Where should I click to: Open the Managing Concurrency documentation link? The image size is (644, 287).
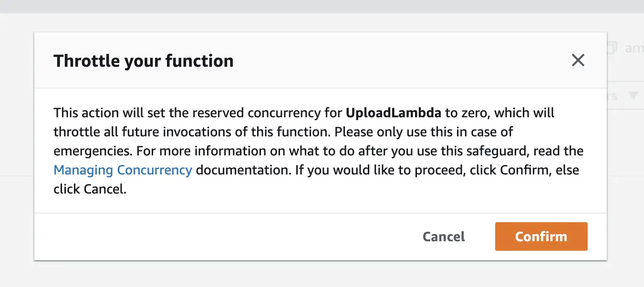point(122,170)
